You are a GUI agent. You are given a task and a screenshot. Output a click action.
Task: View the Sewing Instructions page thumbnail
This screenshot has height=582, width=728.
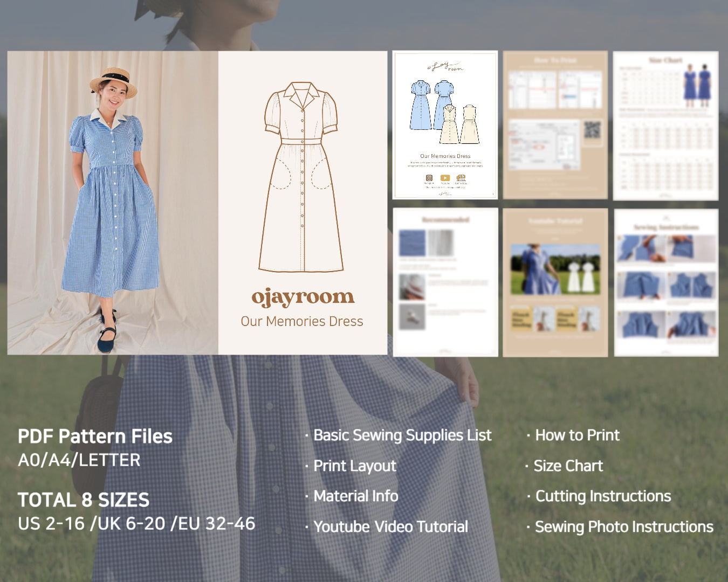coord(666,281)
